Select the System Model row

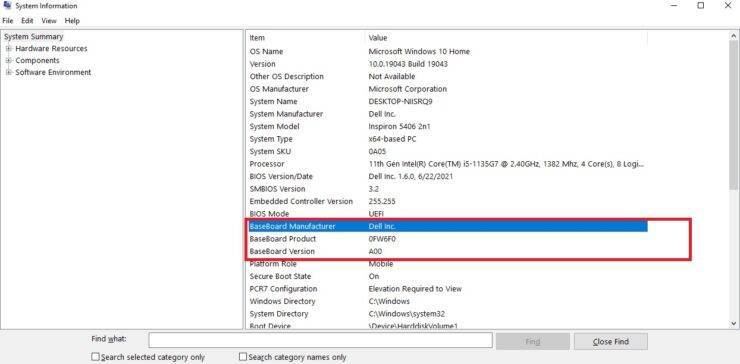click(x=447, y=127)
